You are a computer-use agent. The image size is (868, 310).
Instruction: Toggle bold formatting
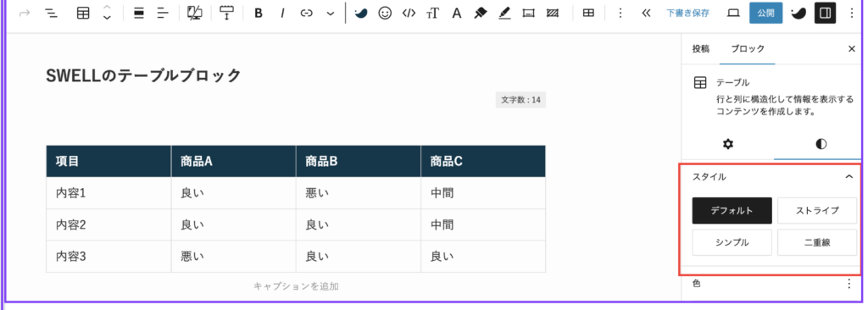click(258, 14)
